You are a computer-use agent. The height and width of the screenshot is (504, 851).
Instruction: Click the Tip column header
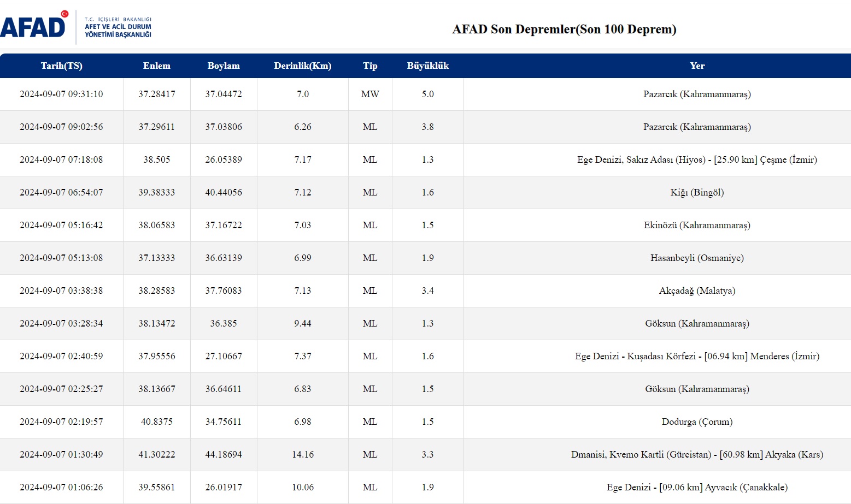pyautogui.click(x=370, y=66)
